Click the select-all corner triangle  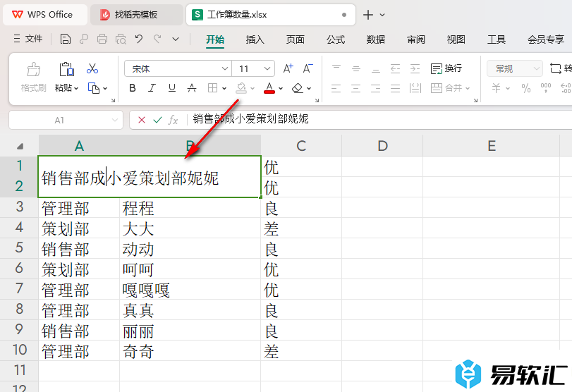pos(20,146)
